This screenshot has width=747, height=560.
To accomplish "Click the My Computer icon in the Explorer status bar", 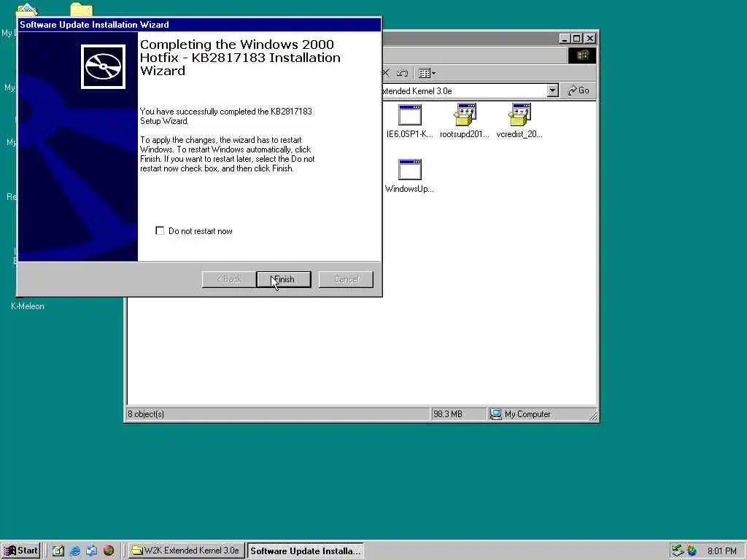I will point(496,414).
